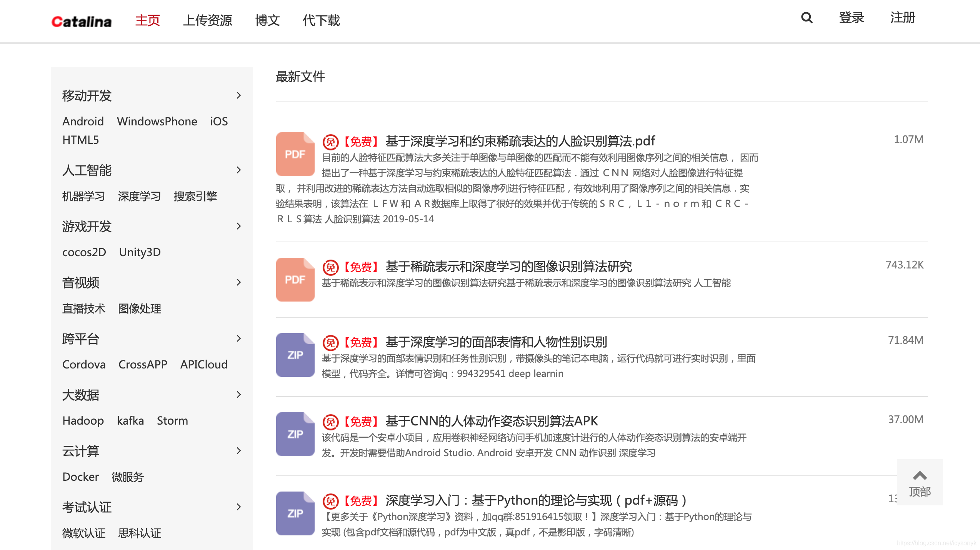This screenshot has height=550, width=980.
Task: Click ZIP icon of CNN pose recognition APK
Action: tap(295, 434)
